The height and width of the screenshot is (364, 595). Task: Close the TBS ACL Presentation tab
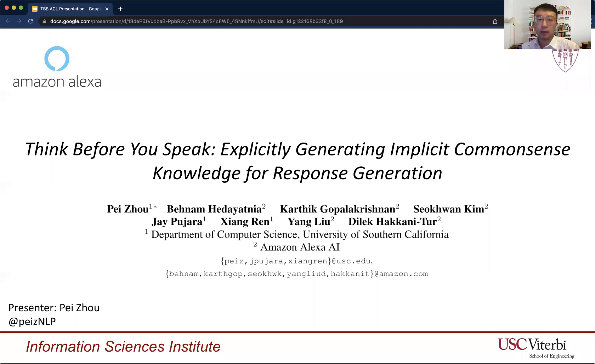pos(107,9)
